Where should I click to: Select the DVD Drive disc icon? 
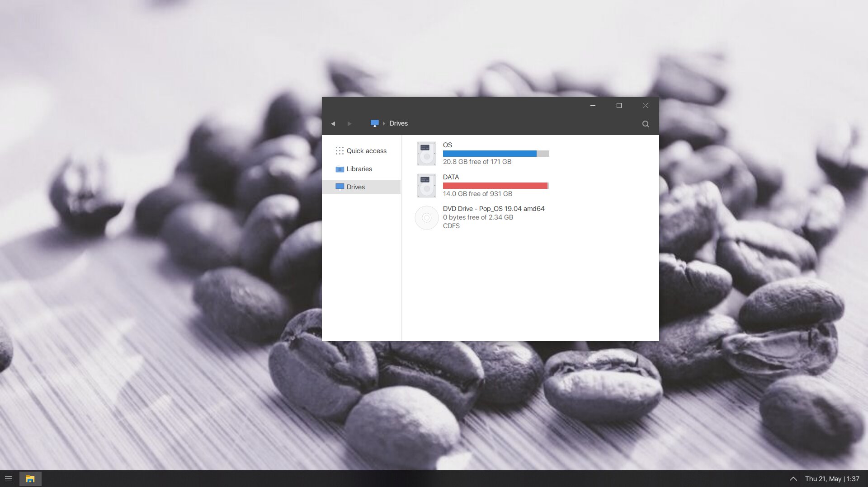click(426, 218)
